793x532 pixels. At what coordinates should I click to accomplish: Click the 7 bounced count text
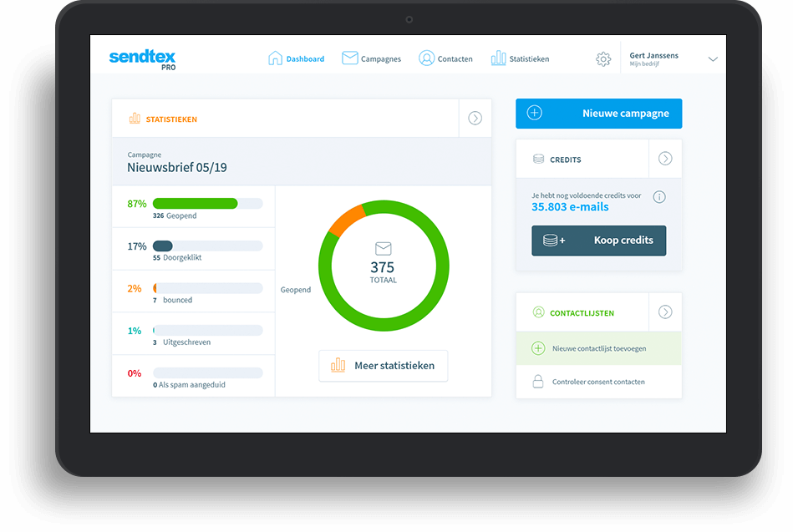click(x=172, y=300)
